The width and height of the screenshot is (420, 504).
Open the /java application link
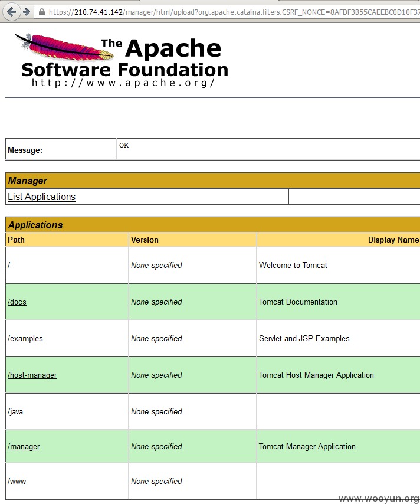[x=15, y=412]
